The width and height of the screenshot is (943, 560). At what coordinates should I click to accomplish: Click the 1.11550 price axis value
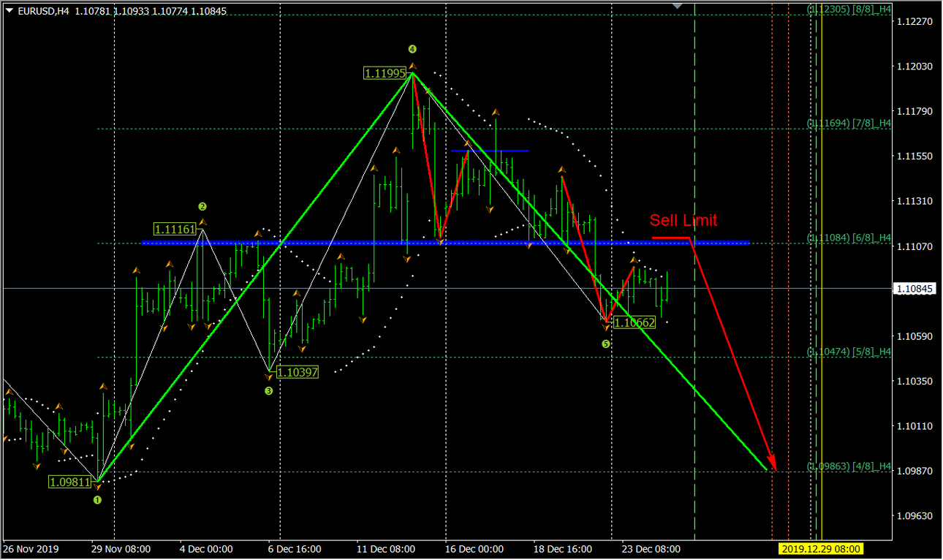(x=914, y=156)
